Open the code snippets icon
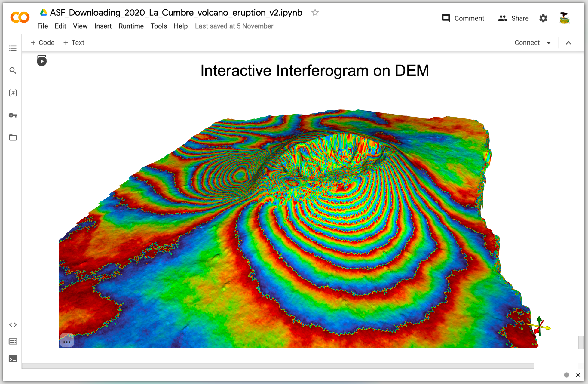Screen dimensions: 588x384 click(13, 325)
